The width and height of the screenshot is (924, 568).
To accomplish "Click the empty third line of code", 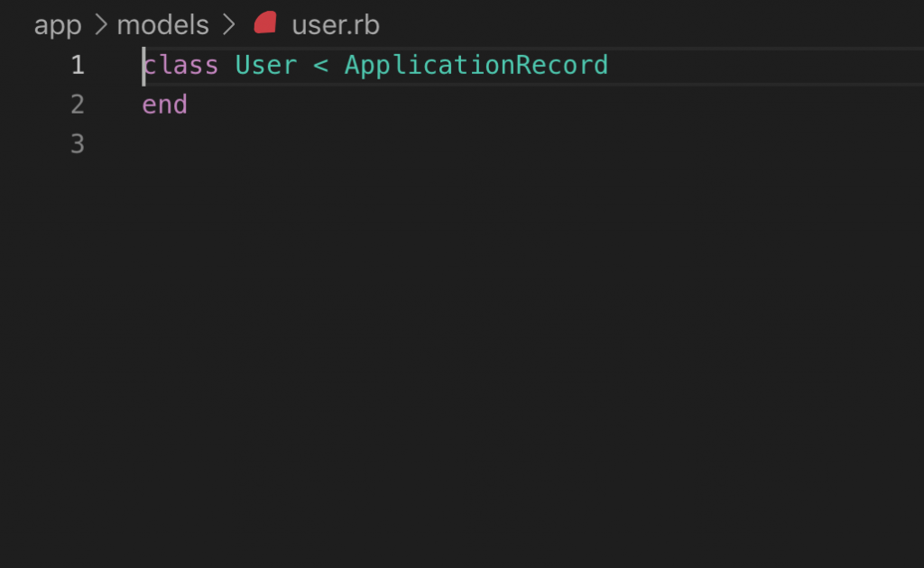I will pyautogui.click(x=531, y=144).
